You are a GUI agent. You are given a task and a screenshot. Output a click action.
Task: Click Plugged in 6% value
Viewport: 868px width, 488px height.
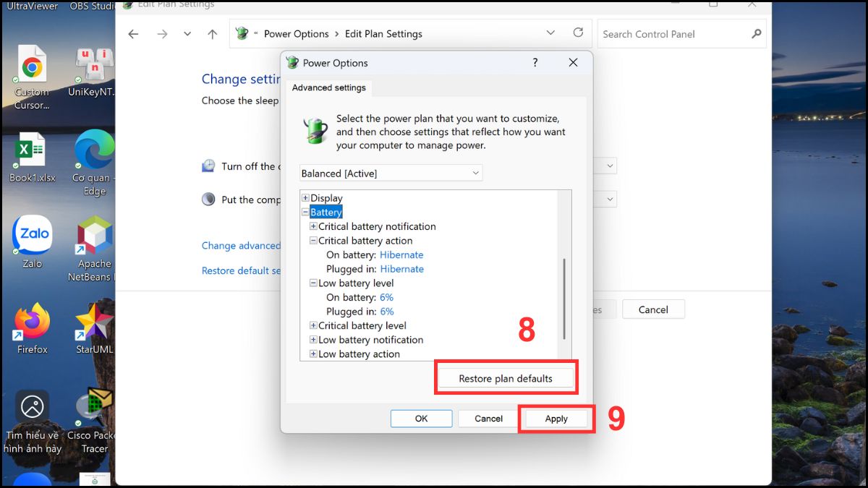(387, 312)
